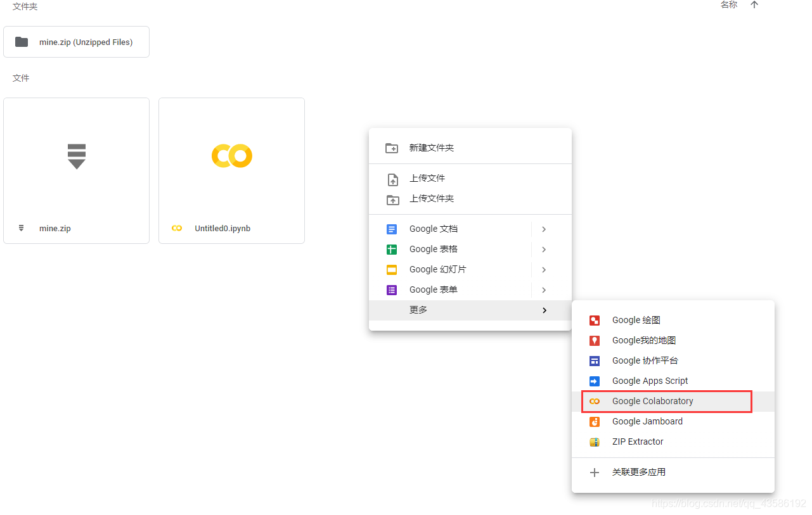The height and width of the screenshot is (515, 812).
Task: Expand Google 幻灯片 submenu arrow
Action: 544,270
